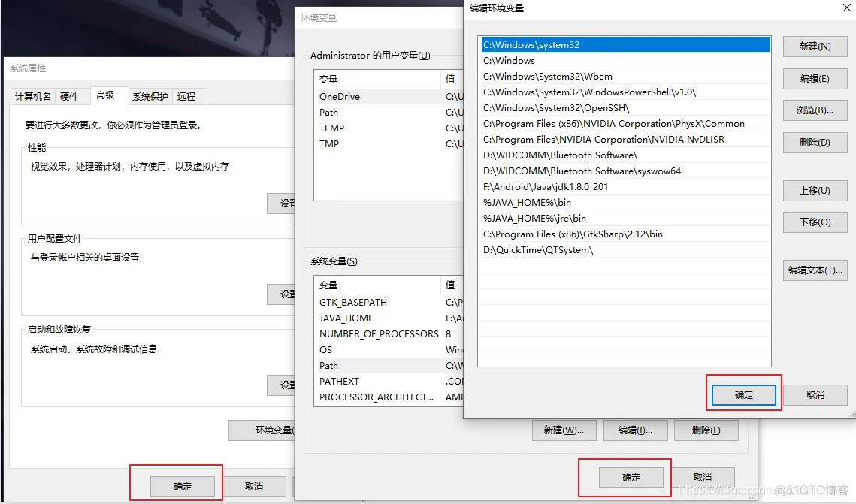Image resolution: width=856 pixels, height=504 pixels.
Task: Select TEMP user variable row
Action: pos(389,128)
